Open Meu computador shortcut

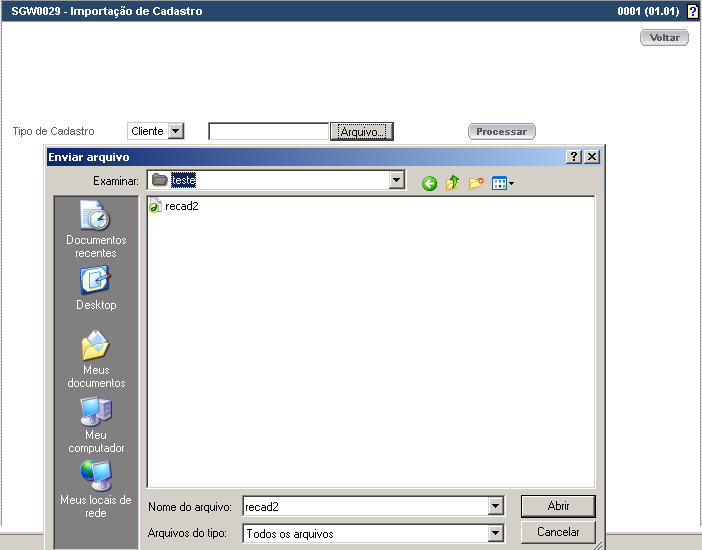(x=96, y=425)
